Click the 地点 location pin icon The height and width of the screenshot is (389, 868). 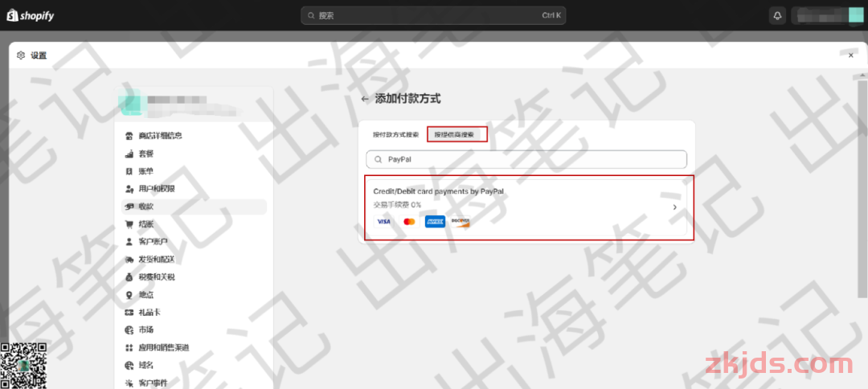tap(129, 295)
